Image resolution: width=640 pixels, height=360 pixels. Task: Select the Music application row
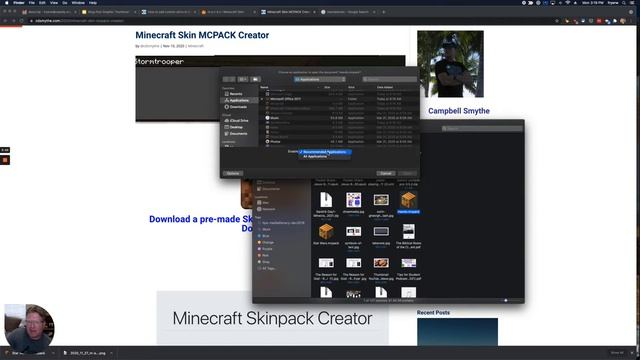pyautogui.click(x=339, y=118)
